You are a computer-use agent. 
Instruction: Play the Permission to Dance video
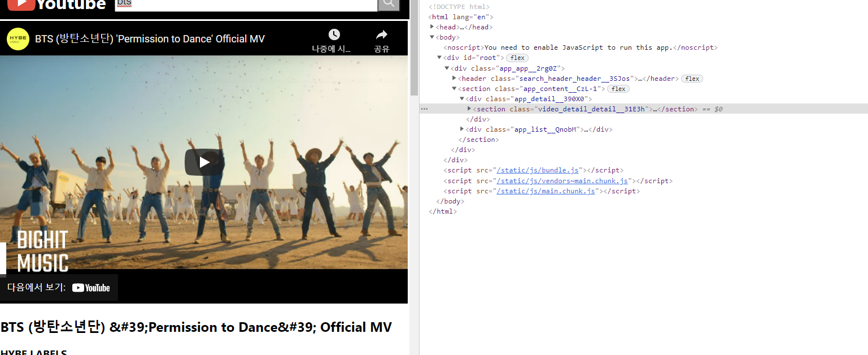tap(204, 162)
